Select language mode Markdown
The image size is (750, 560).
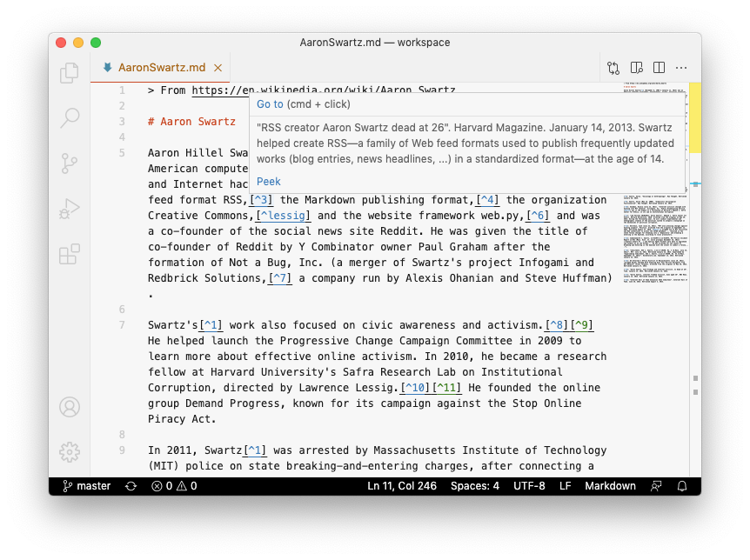[x=610, y=486]
